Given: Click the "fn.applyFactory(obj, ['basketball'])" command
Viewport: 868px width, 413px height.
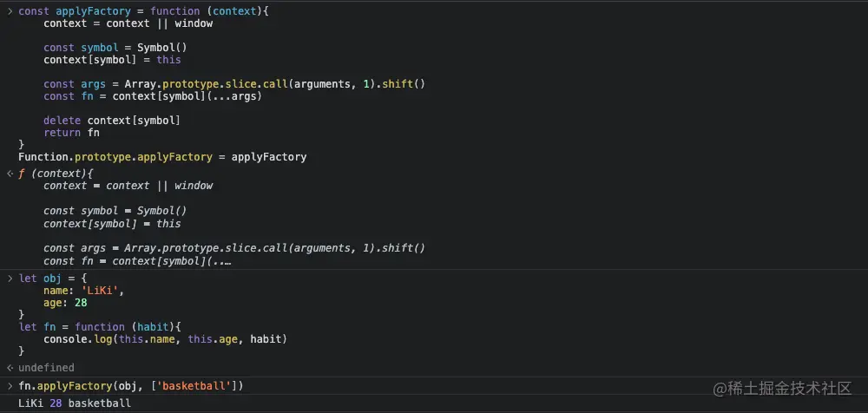Looking at the screenshot, I should (x=131, y=385).
